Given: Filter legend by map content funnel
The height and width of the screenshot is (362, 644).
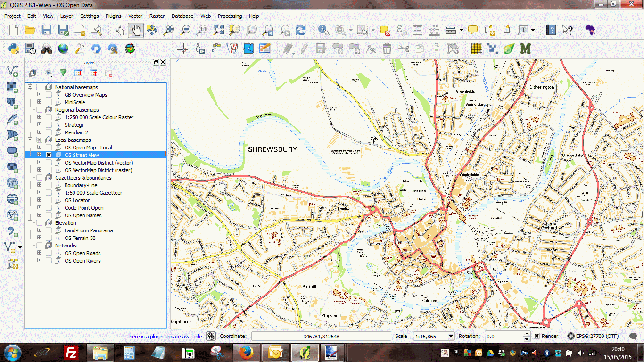Looking at the screenshot, I should point(63,73).
